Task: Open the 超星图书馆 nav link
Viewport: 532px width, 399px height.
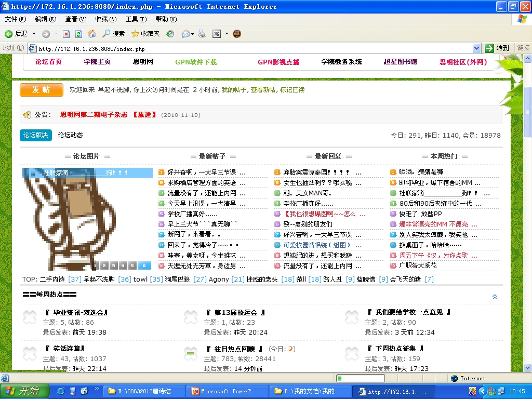Action: 401,62
